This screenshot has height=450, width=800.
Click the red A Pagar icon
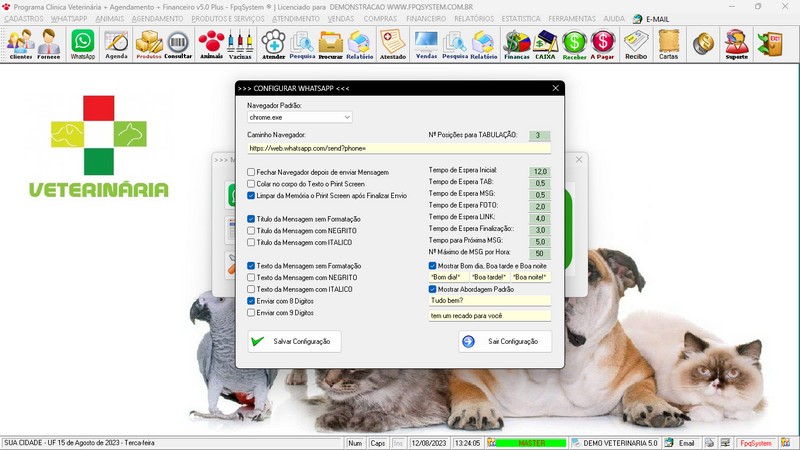click(x=603, y=44)
